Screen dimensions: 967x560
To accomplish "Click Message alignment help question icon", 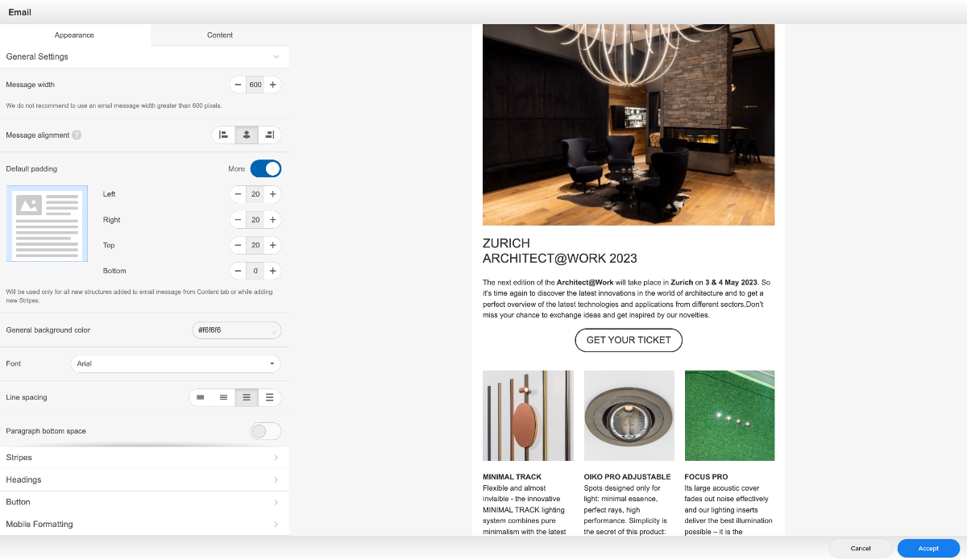I will pos(77,135).
